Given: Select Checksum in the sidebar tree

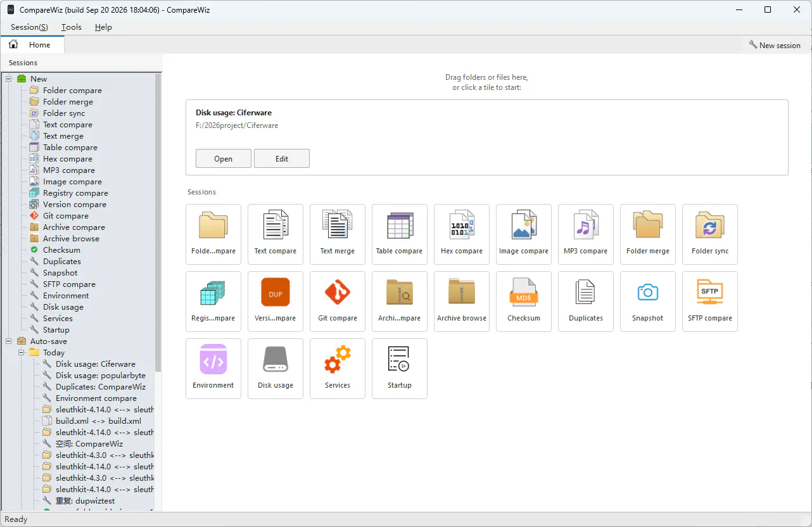Looking at the screenshot, I should (61, 250).
